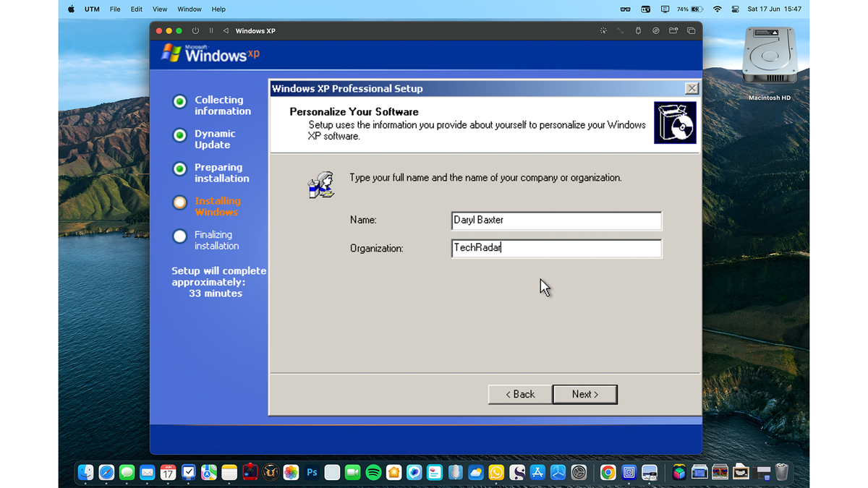Open the Window menu in the menu bar
The height and width of the screenshot is (488, 868).
coord(189,9)
